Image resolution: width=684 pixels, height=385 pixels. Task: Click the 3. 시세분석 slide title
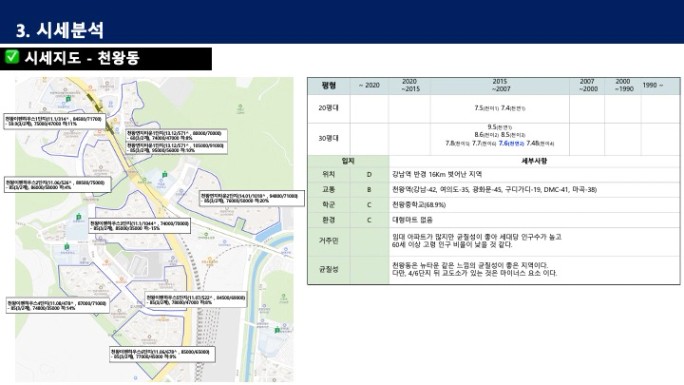(x=60, y=30)
